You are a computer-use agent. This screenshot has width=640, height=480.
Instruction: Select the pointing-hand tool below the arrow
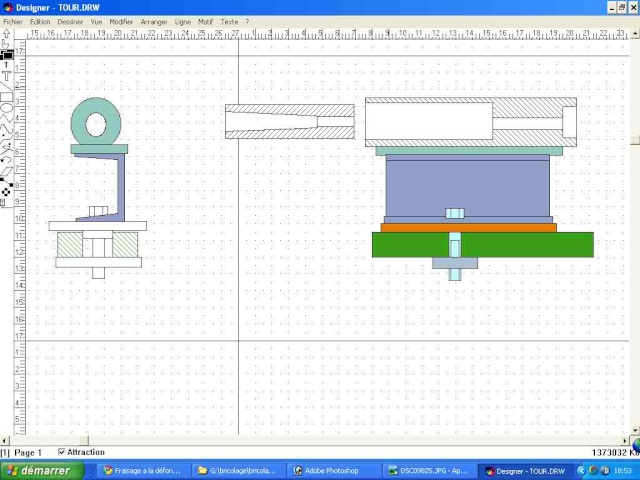click(6, 44)
